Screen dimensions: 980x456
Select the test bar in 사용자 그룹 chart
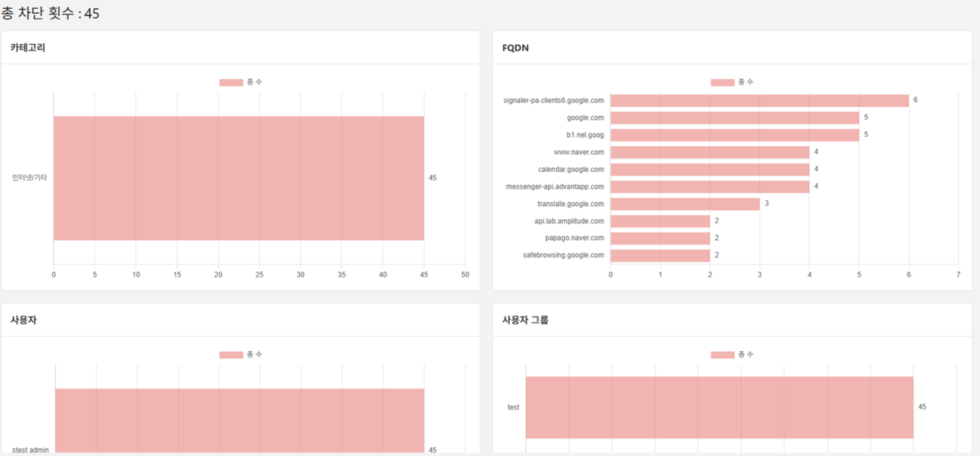point(719,407)
